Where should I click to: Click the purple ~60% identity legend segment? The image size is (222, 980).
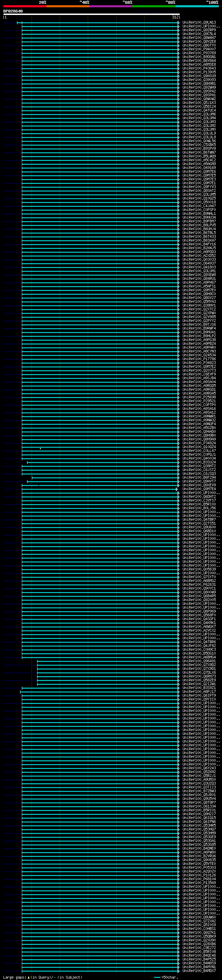111,6
